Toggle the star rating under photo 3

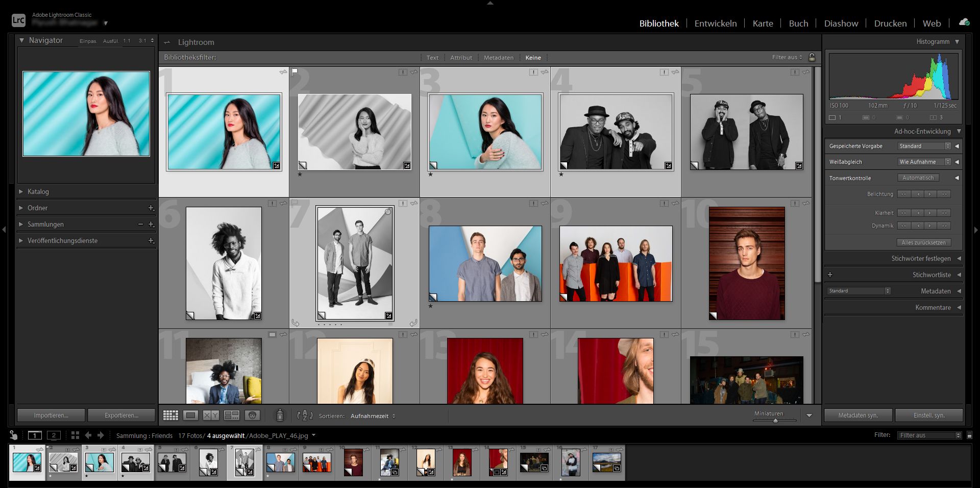431,175
